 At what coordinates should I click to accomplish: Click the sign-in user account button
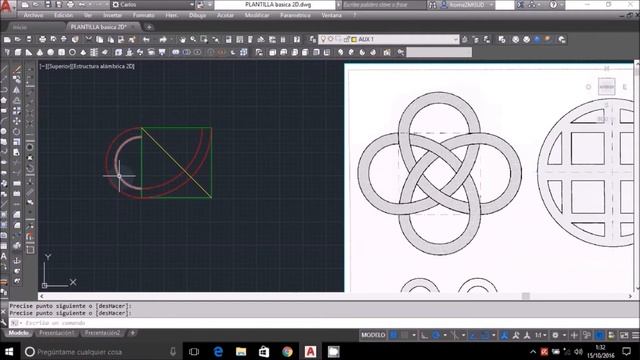pyautogui.click(x=466, y=5)
